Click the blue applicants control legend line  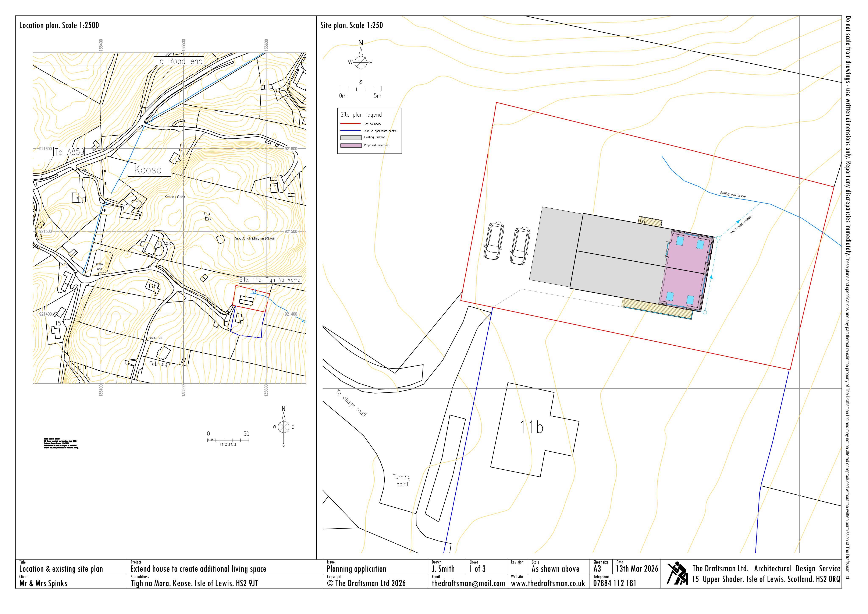point(351,131)
